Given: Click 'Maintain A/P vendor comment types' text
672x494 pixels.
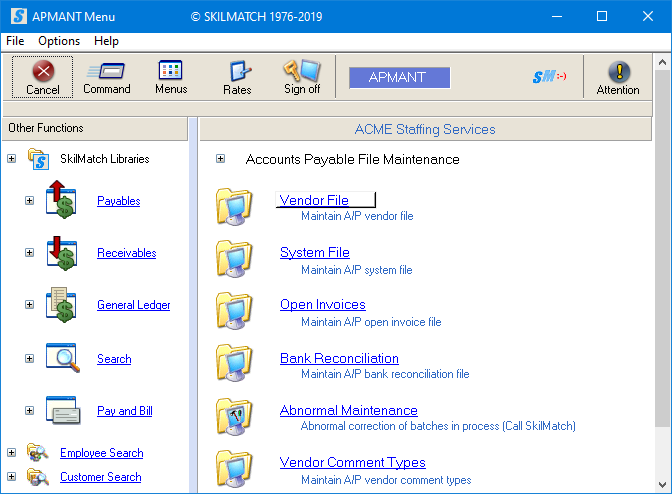Looking at the screenshot, I should (386, 480).
